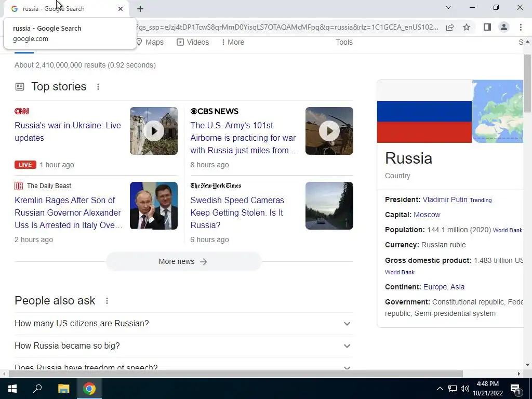The width and height of the screenshot is (532, 399).
Task: Click the Russian flag image
Action: point(424,111)
